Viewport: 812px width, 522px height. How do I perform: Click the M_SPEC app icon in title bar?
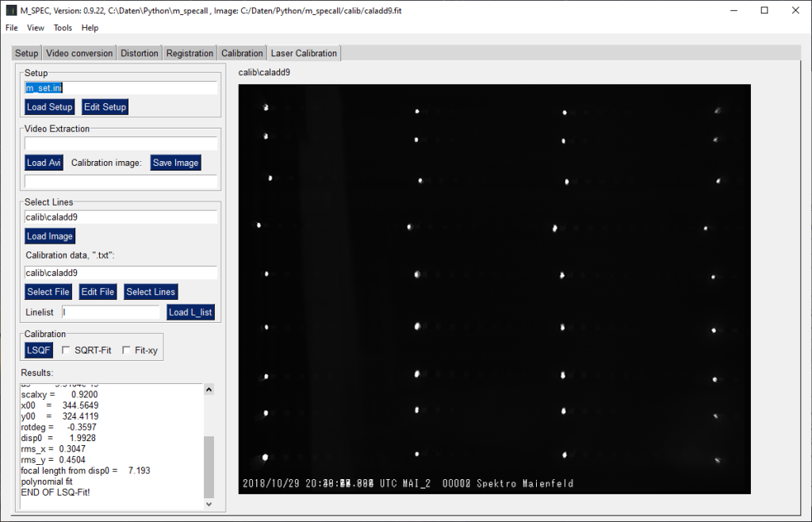pos(11,10)
